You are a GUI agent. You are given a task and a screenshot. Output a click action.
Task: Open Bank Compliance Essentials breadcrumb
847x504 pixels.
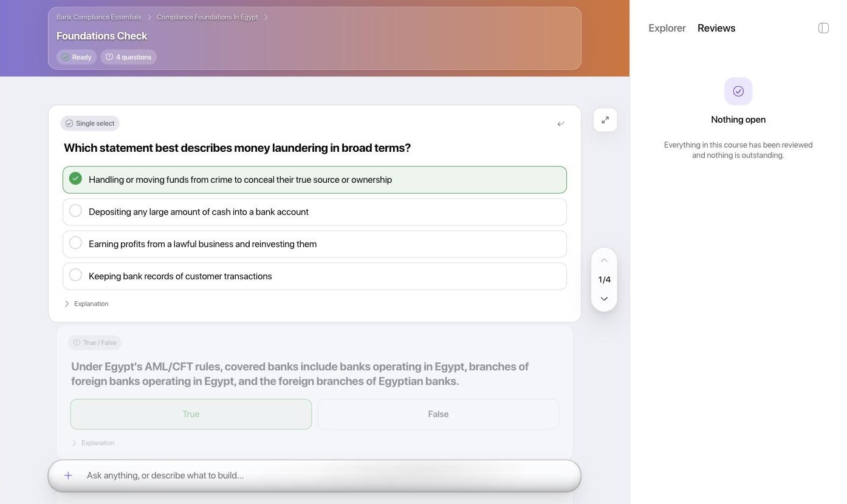point(99,17)
